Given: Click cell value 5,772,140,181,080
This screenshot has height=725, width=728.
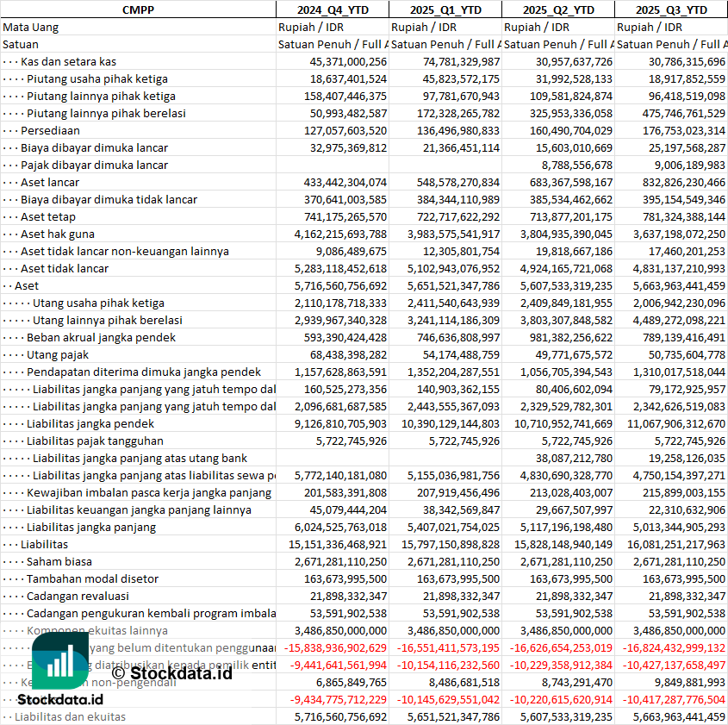Looking at the screenshot, I should click(x=341, y=475).
